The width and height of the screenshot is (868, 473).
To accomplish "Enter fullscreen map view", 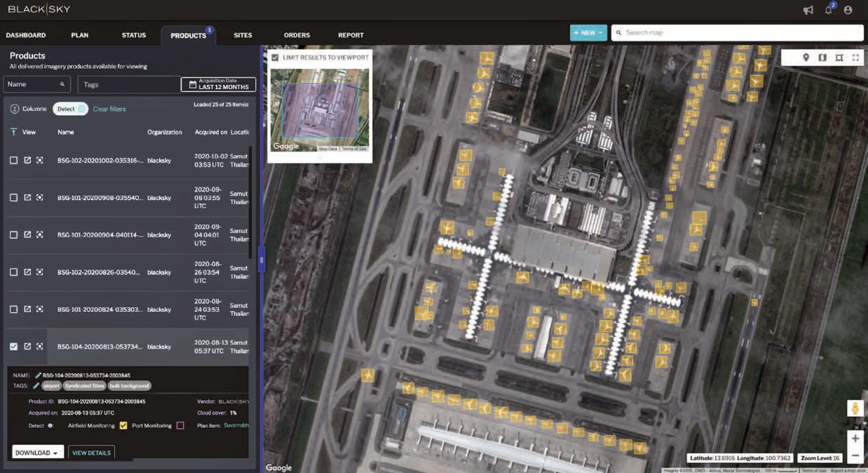I will (x=855, y=58).
